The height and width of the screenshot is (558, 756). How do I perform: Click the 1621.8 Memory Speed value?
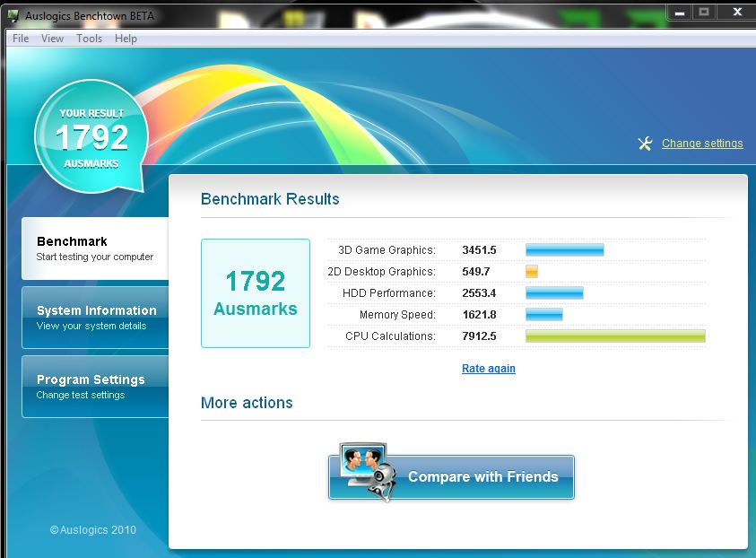pos(479,315)
